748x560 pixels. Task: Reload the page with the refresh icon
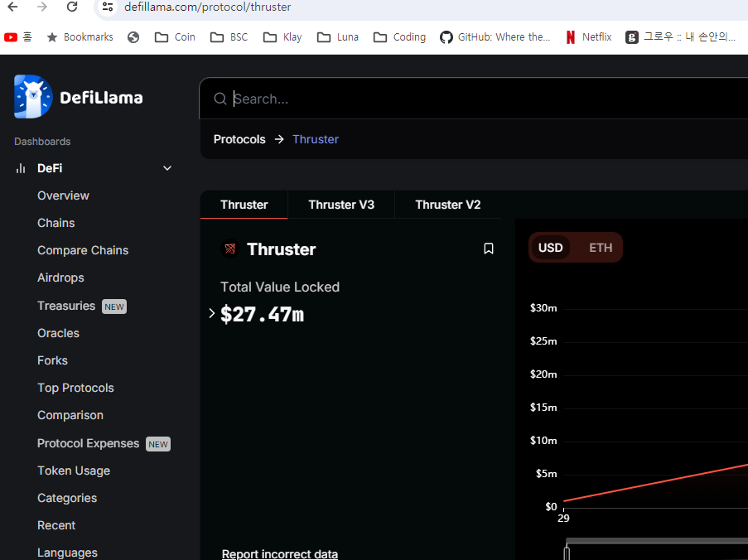pyautogui.click(x=72, y=7)
